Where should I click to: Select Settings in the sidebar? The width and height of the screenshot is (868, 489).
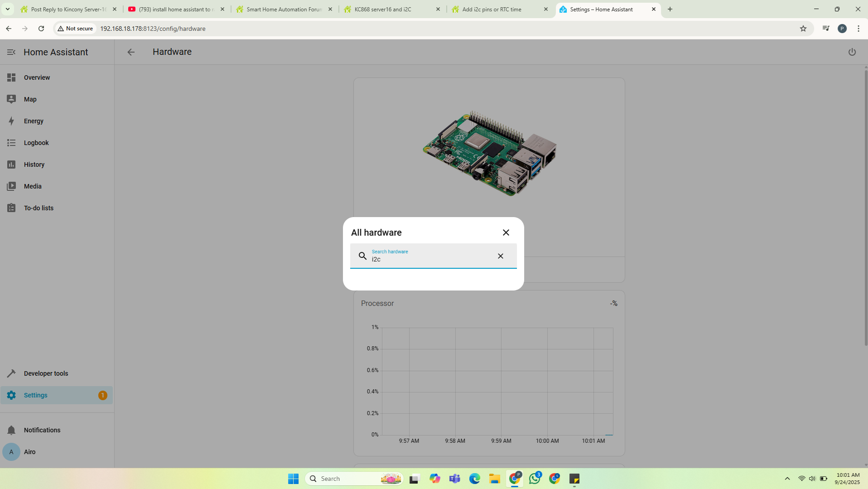(x=36, y=395)
